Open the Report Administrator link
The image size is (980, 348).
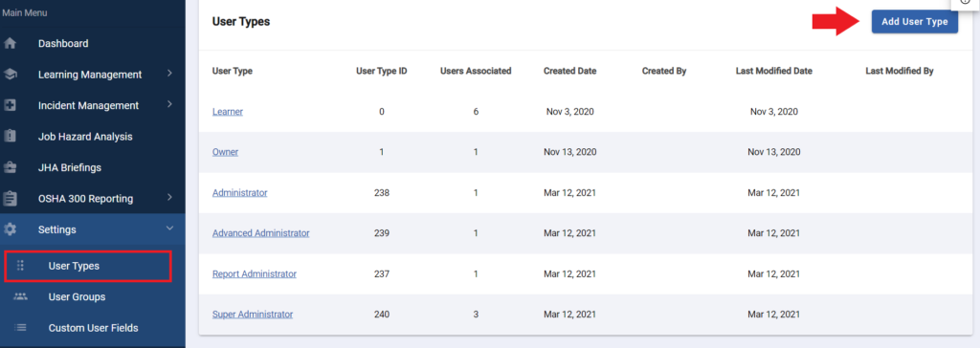click(255, 273)
